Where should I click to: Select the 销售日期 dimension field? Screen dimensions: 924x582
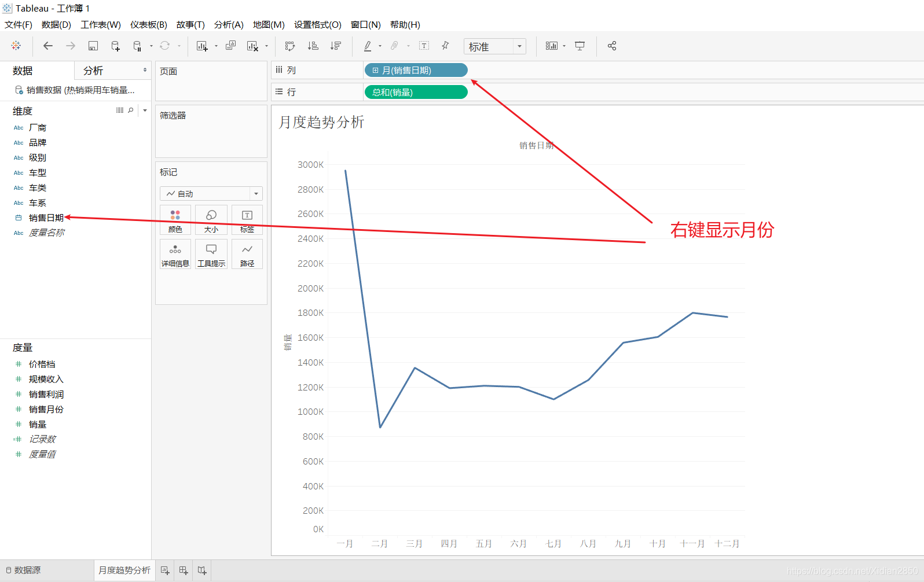[x=46, y=218]
